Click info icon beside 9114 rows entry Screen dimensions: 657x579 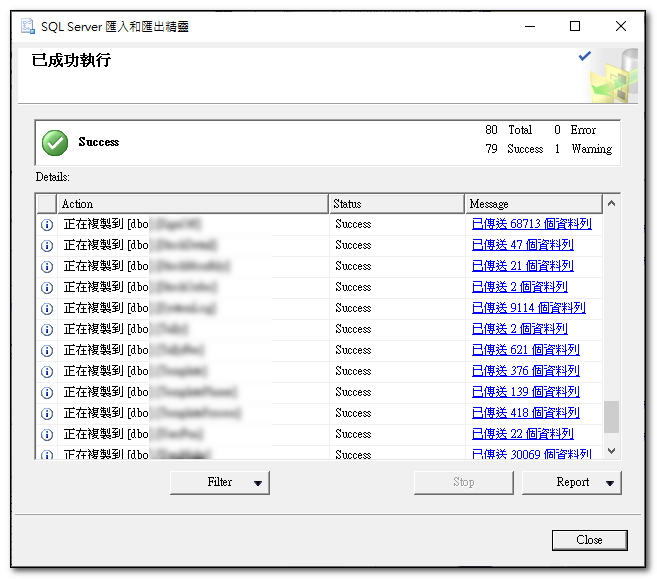[x=46, y=309]
